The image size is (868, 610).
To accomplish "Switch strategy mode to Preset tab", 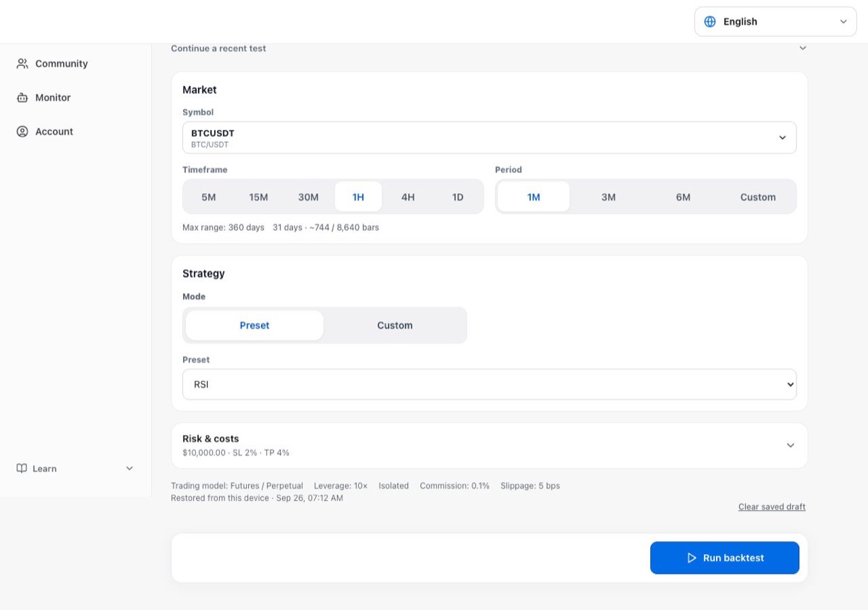I will click(x=255, y=326).
